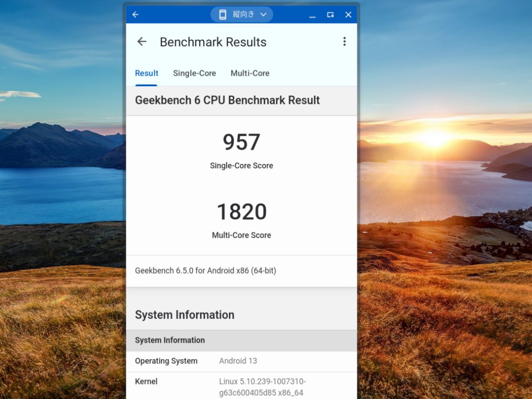Expand the orientation chooser chevron
The width and height of the screenshot is (532, 399).
point(263,14)
